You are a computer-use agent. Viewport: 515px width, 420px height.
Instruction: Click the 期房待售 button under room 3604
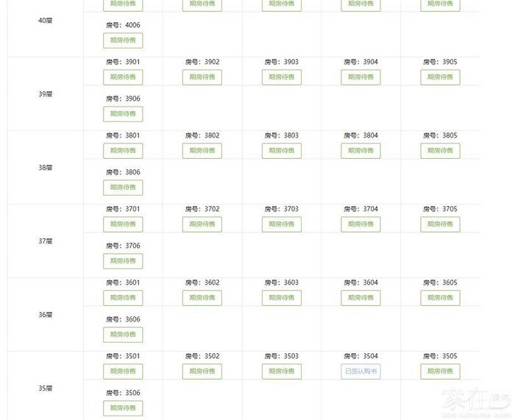pos(360,298)
